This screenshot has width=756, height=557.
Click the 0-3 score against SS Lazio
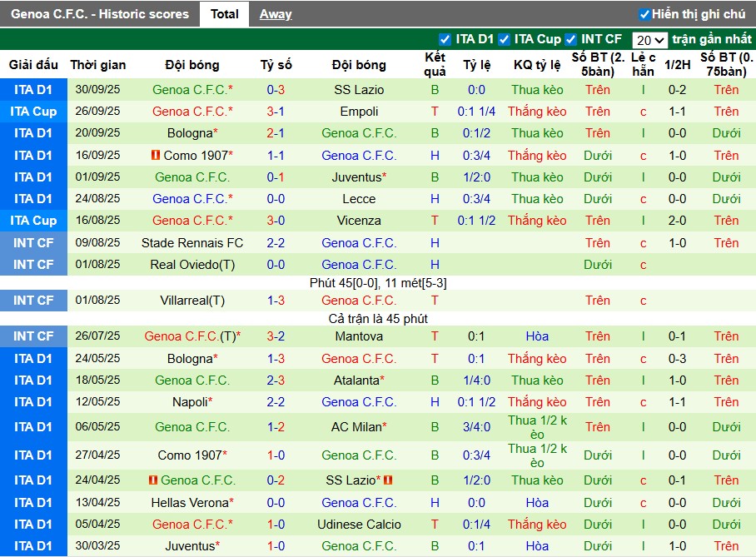[276, 90]
